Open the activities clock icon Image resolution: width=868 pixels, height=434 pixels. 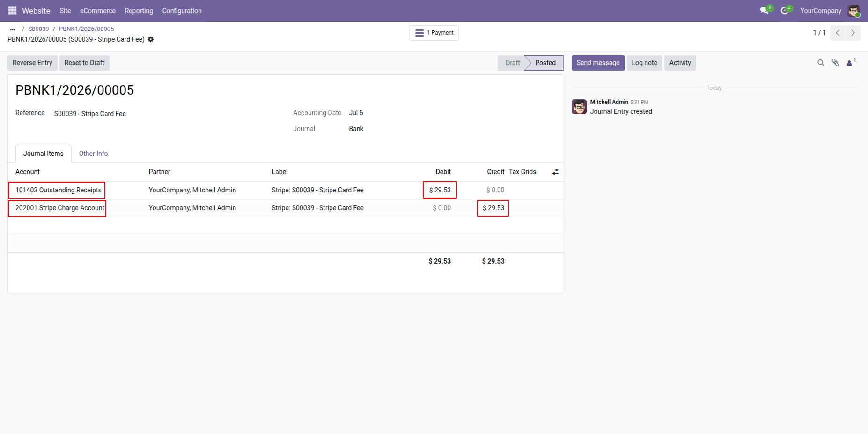point(785,10)
